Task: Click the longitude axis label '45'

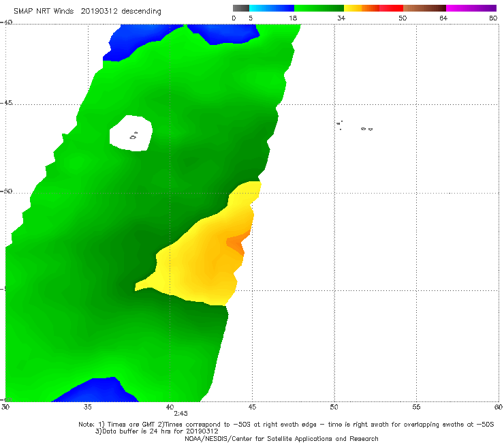Action: point(252,407)
